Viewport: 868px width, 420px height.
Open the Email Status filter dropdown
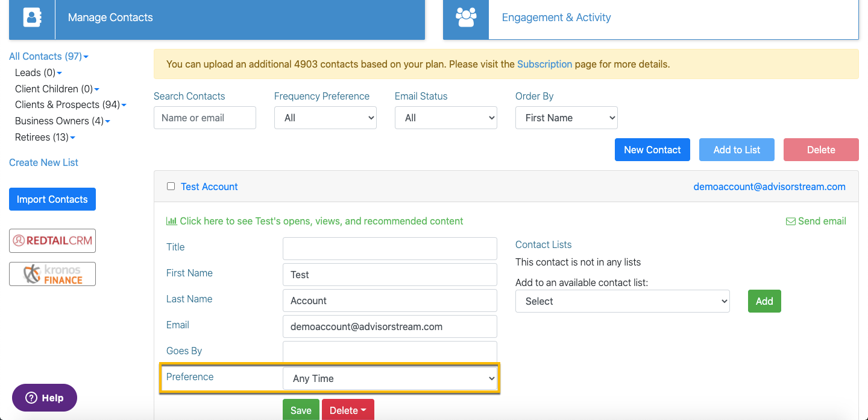click(446, 118)
